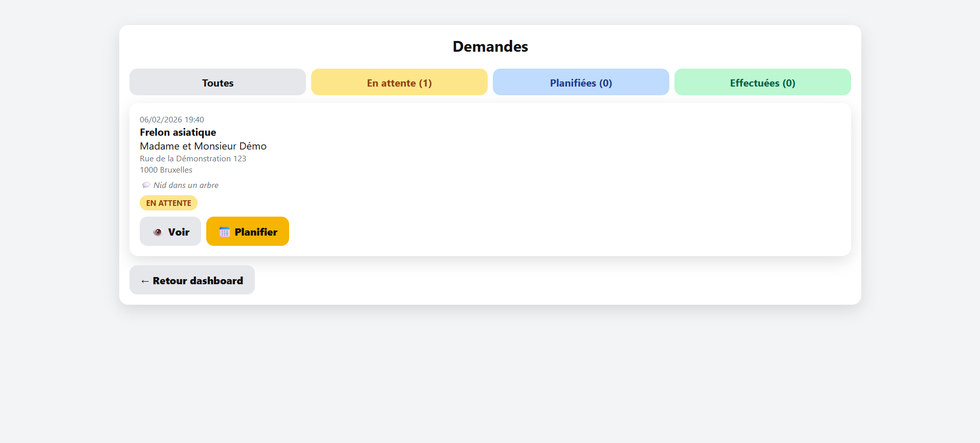Click the Demandes page heading
Screen dimensions: 980x443
coord(490,47)
